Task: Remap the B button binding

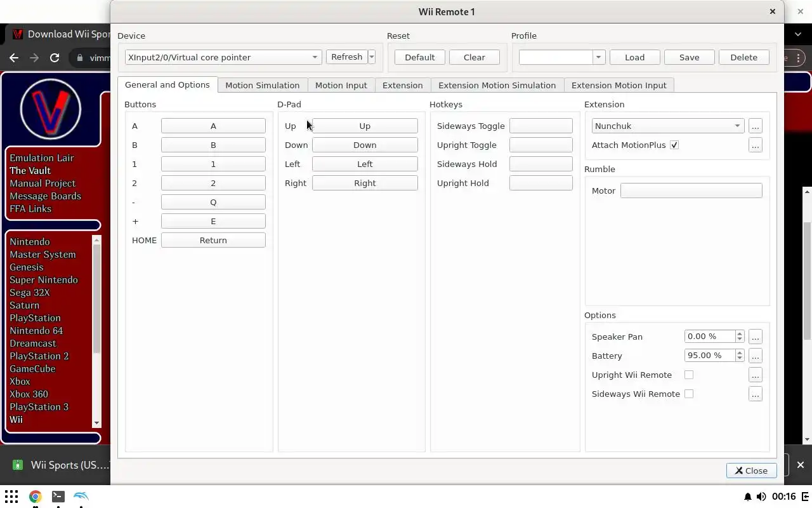Action: pos(213,145)
